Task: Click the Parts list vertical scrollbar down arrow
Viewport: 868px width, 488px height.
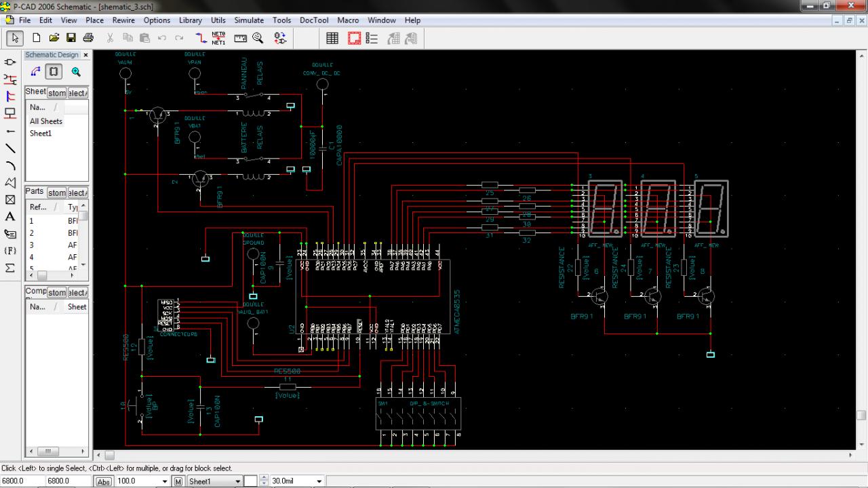Action: 84,265
